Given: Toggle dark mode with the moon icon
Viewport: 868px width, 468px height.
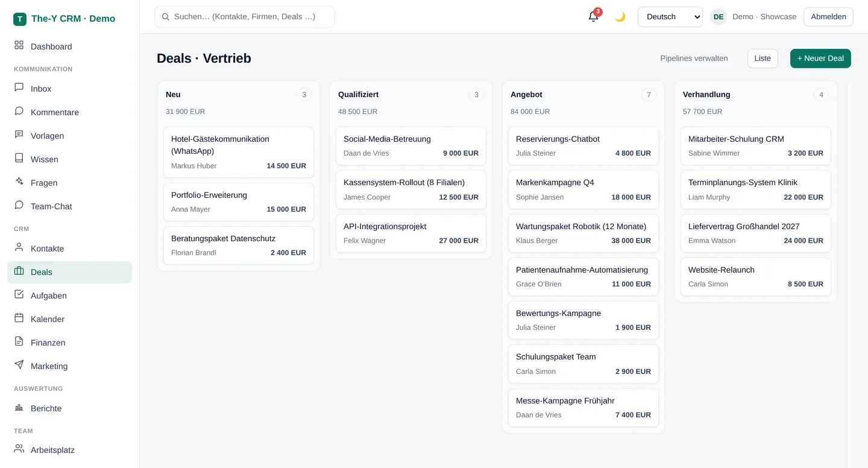Looking at the screenshot, I should coord(620,17).
